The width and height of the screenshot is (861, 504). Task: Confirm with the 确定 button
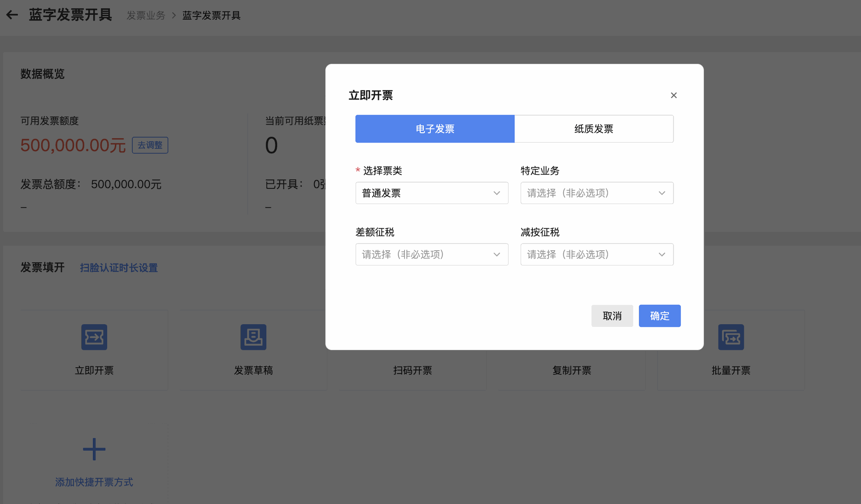click(x=659, y=316)
